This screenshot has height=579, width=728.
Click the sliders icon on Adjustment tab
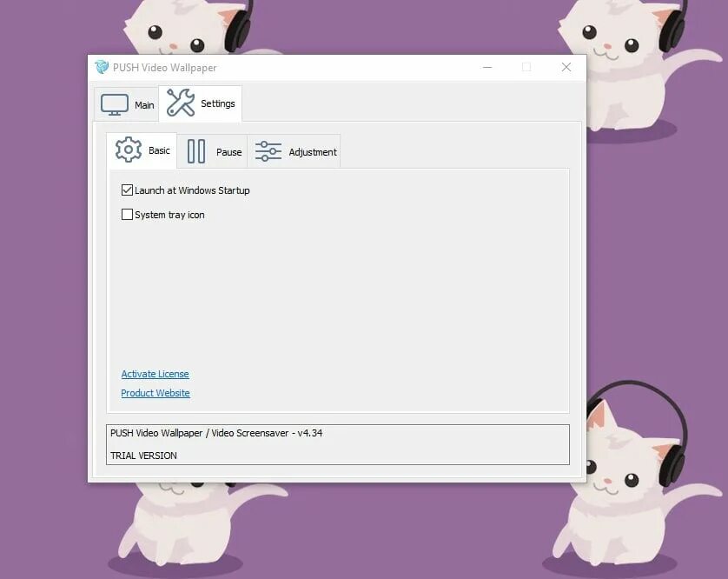click(268, 151)
